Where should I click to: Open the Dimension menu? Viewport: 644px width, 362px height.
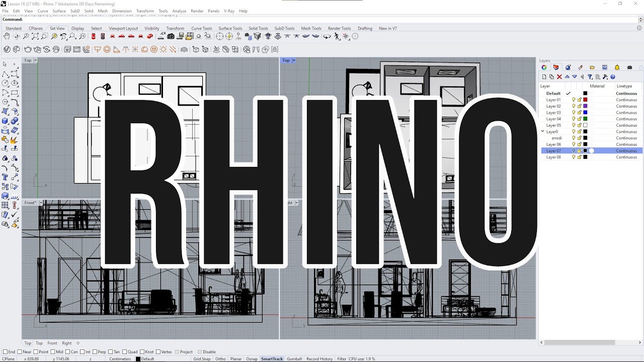tap(121, 11)
